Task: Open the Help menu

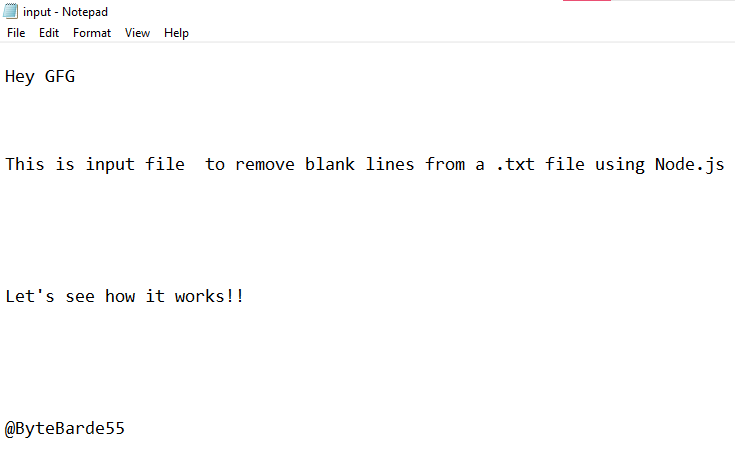Action: coord(176,33)
